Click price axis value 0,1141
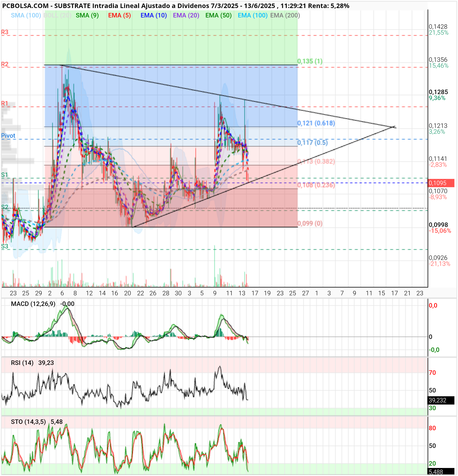This screenshot has width=458, height=476. pyautogui.click(x=438, y=159)
